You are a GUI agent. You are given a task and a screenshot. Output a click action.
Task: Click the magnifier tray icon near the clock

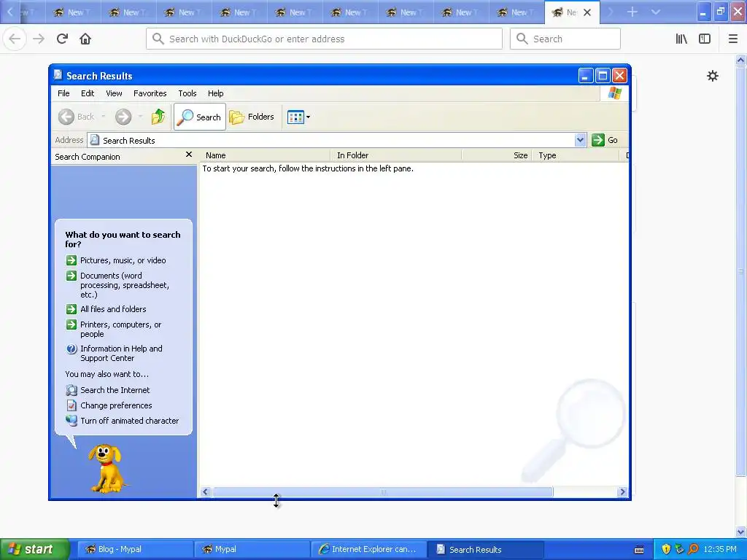(x=693, y=549)
